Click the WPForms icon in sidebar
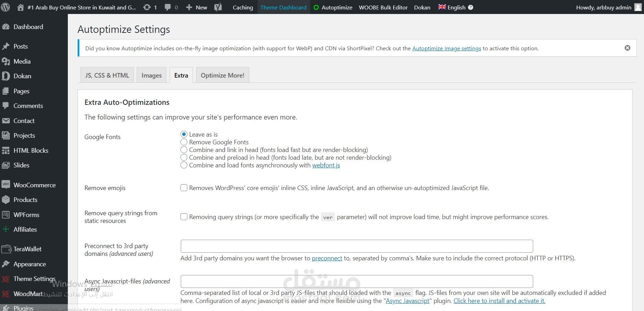The width and height of the screenshot is (644, 311). click(x=6, y=215)
